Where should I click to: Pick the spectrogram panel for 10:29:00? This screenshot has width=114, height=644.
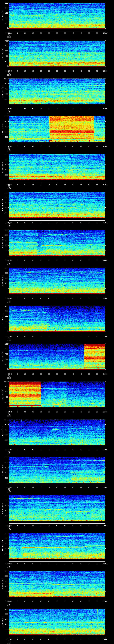[x=57, y=584]
